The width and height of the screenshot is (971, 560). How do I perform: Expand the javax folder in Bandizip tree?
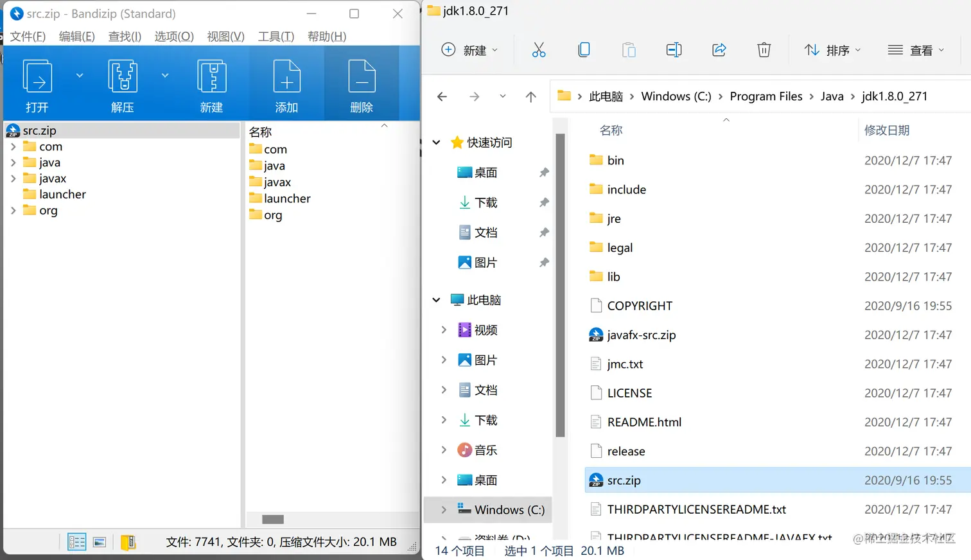13,179
